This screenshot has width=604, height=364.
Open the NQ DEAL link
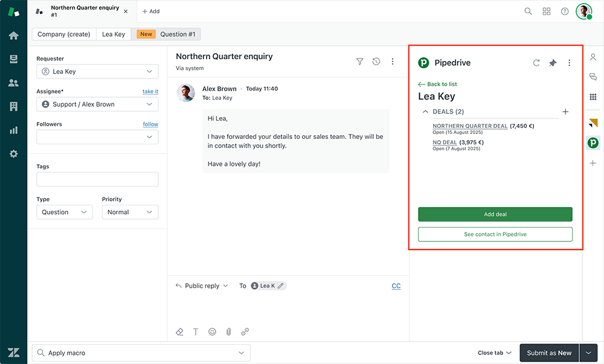coord(445,142)
